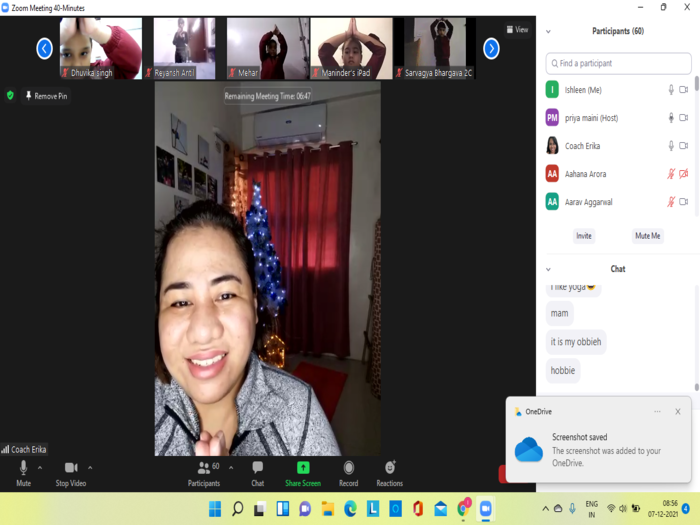Mute microphone in Zoom toolbar
Screen dimensions: 700x525
pyautogui.click(x=23, y=474)
